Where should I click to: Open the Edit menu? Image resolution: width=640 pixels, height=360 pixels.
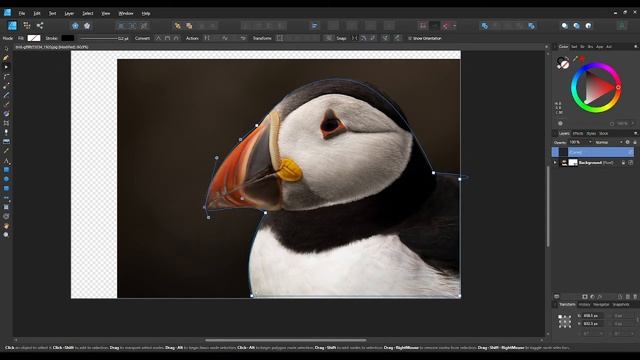tap(37, 13)
